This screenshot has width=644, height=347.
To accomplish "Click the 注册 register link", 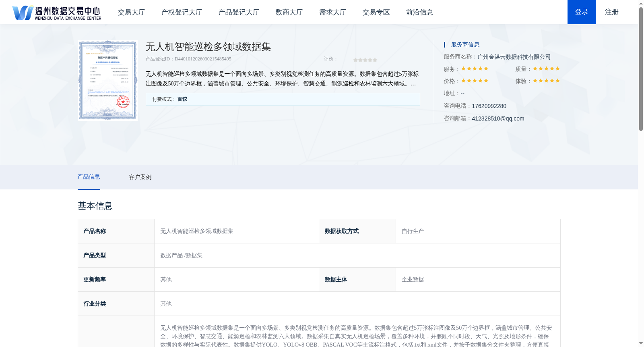I will coord(611,12).
